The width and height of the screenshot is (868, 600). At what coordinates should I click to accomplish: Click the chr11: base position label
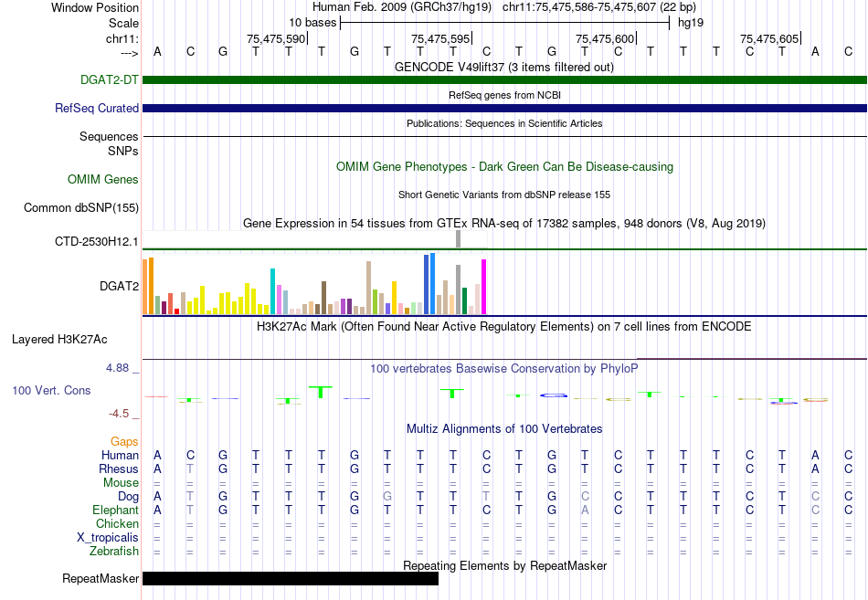pos(122,38)
